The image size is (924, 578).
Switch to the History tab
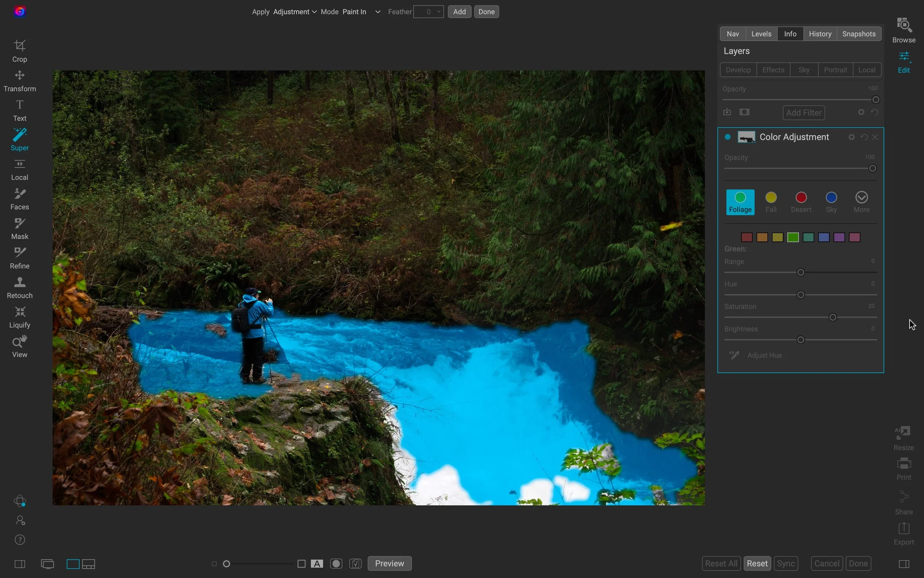pos(820,34)
